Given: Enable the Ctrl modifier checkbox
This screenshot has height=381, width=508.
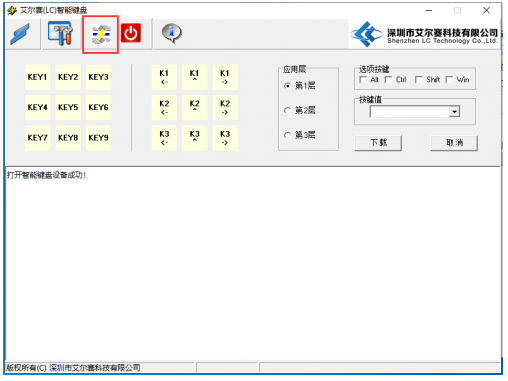Looking at the screenshot, I should tap(388, 80).
